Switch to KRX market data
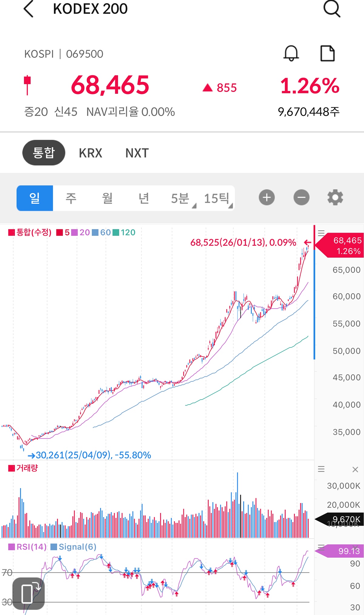364x615 pixels. pyautogui.click(x=90, y=153)
